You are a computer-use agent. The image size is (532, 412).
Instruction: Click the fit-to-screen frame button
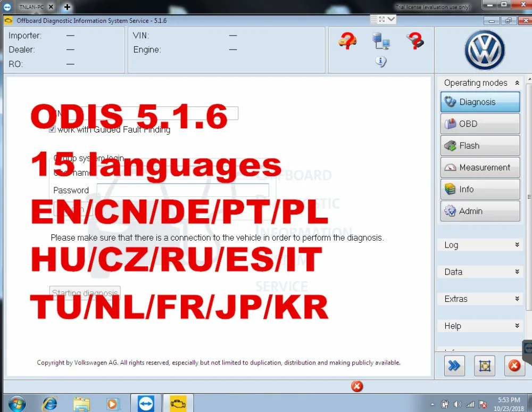(485, 366)
